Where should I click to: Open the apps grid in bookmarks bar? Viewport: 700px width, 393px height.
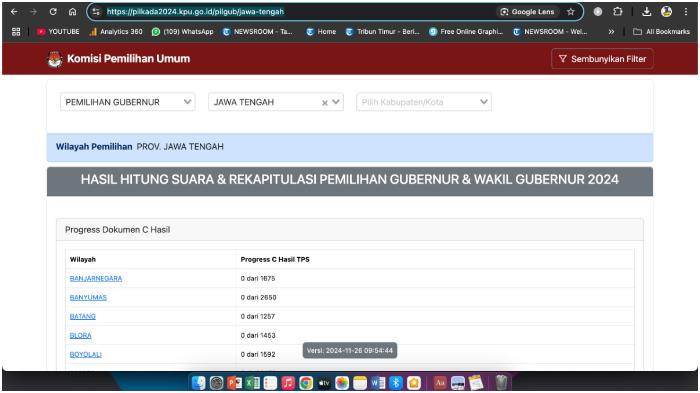coord(16,32)
